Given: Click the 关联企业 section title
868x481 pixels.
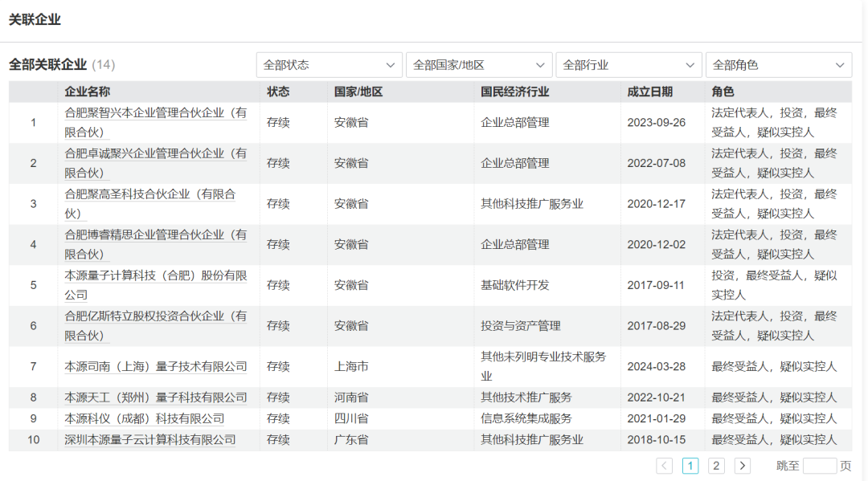Looking at the screenshot, I should tap(35, 20).
